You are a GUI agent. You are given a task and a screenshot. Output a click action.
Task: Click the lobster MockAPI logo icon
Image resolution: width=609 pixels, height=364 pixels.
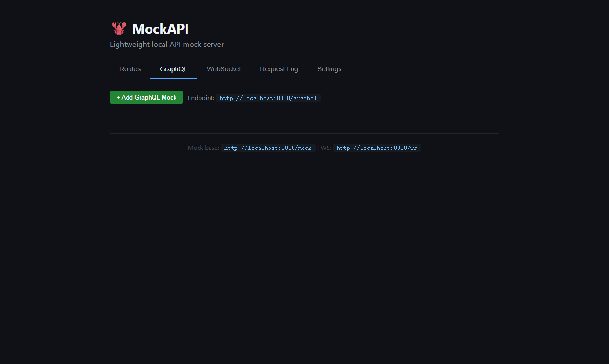point(118,28)
